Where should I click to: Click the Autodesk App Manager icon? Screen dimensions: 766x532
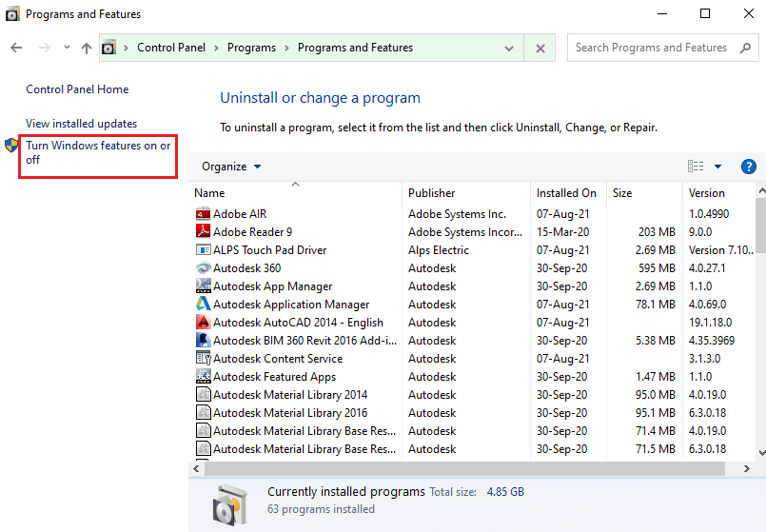coord(204,286)
